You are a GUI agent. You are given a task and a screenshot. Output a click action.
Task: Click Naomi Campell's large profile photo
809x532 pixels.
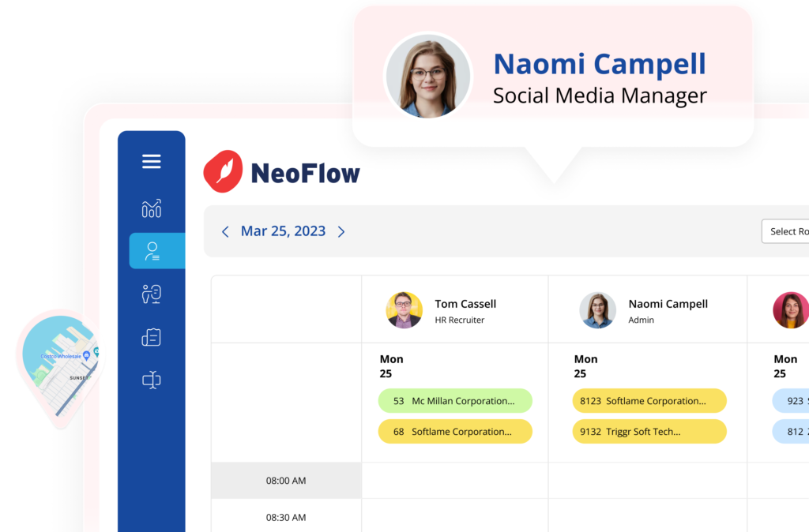428,77
